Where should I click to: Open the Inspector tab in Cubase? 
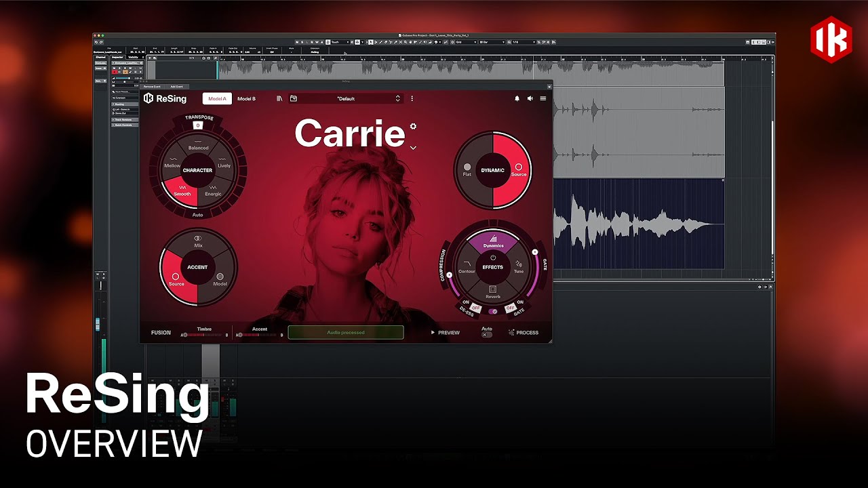pyautogui.click(x=117, y=57)
